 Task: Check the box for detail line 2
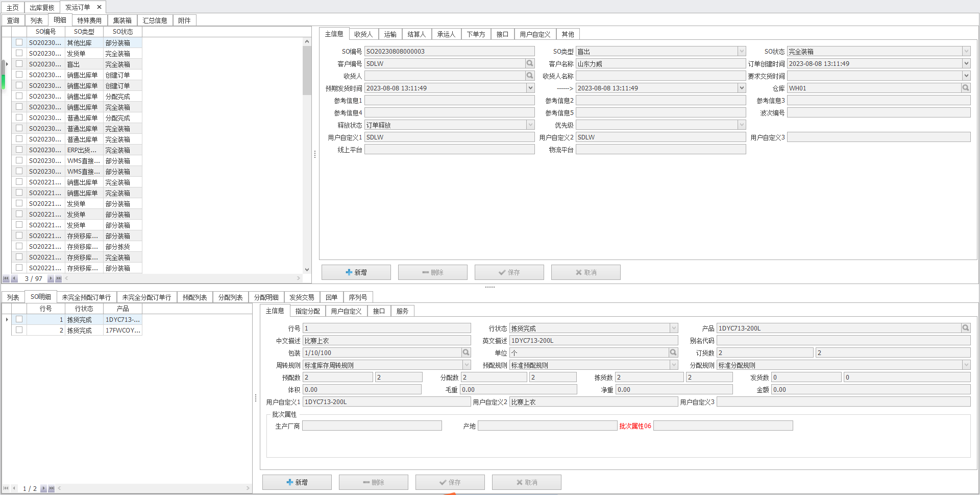(19, 330)
